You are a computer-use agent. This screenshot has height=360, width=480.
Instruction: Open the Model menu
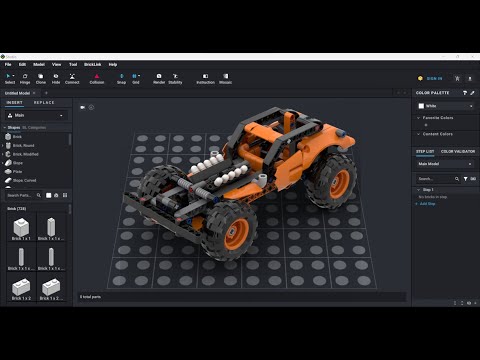pyautogui.click(x=39, y=64)
